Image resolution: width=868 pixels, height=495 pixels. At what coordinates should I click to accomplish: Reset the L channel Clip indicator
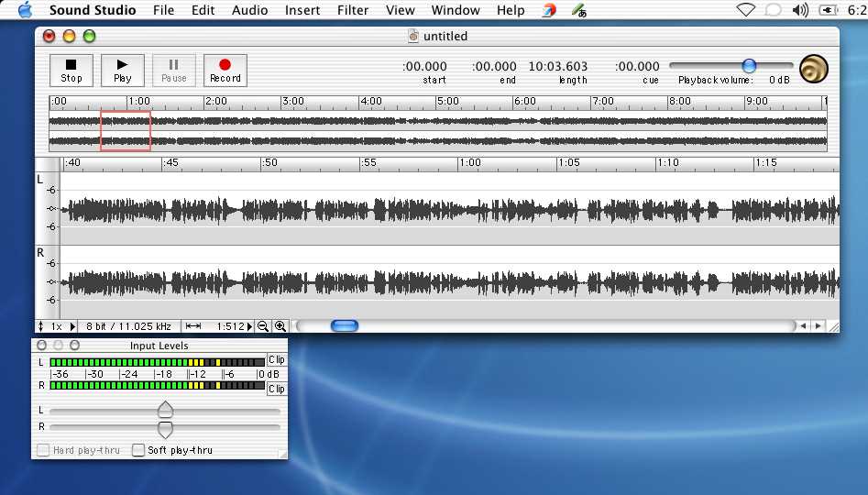coord(277,360)
